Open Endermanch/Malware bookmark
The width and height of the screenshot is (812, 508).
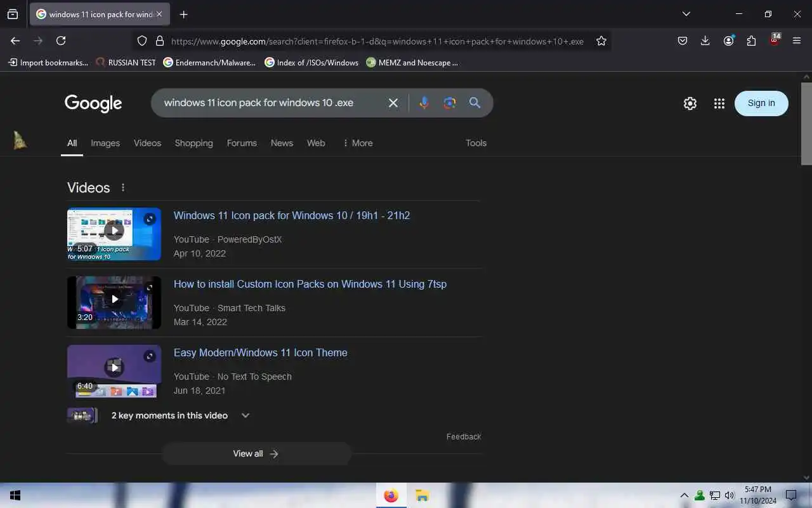tap(209, 62)
